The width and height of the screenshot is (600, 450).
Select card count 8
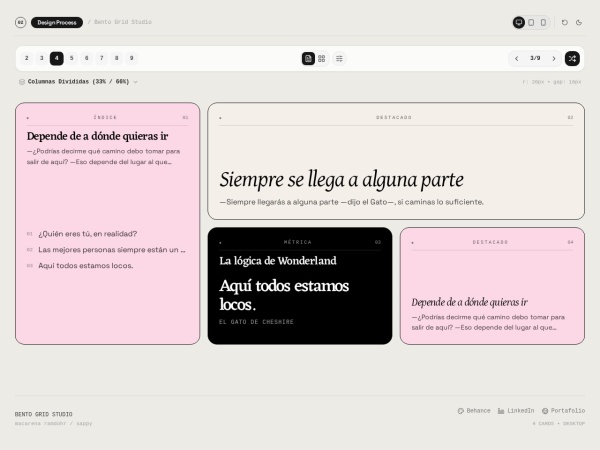(x=116, y=58)
